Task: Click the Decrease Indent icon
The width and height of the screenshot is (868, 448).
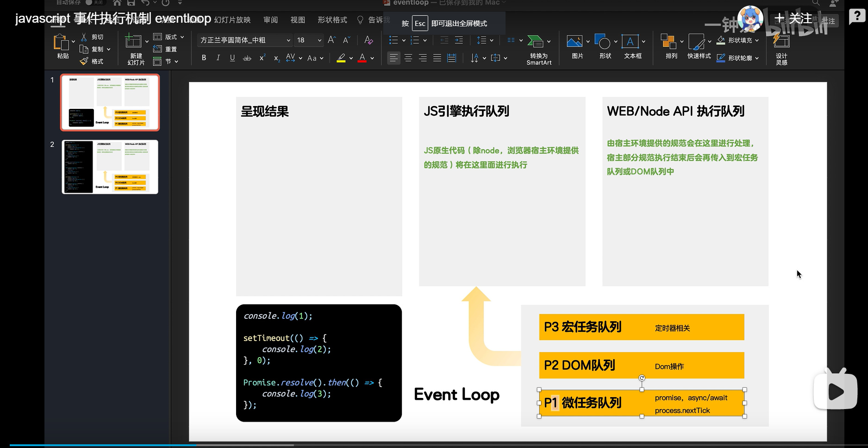Action: [444, 40]
